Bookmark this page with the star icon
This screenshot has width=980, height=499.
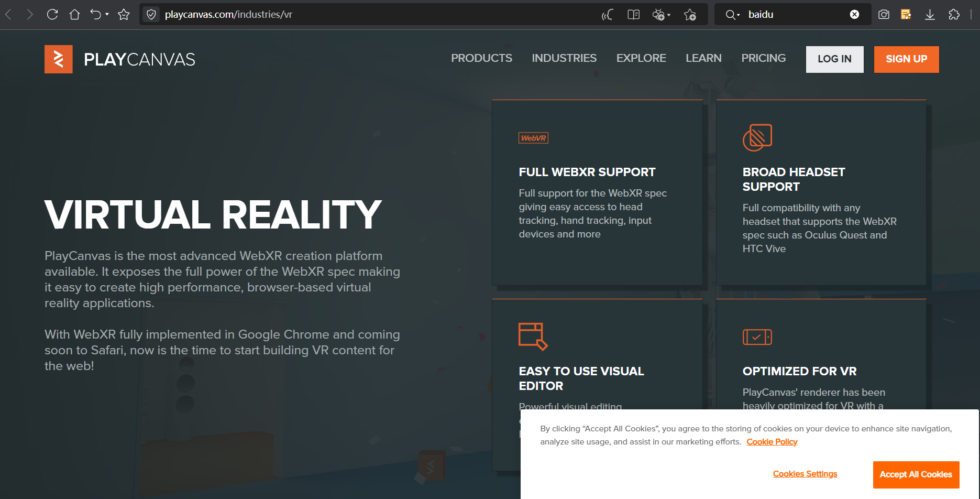(x=124, y=15)
